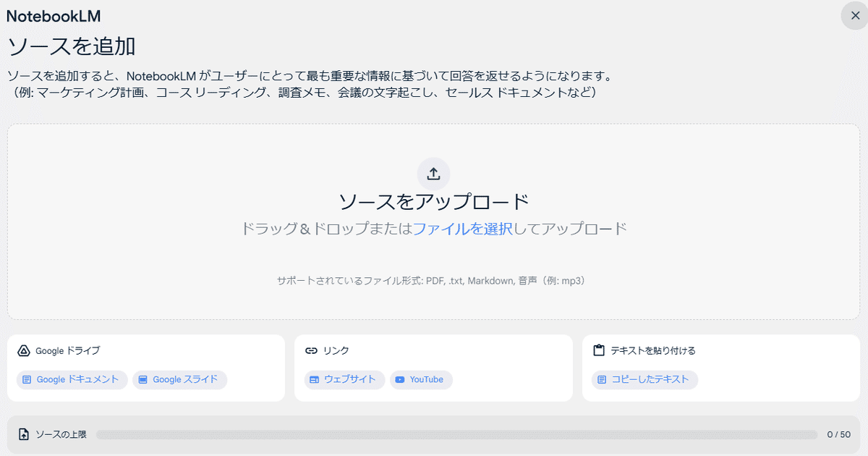868x456 pixels.
Task: Click the website icon in the ウェブサイト chip
Action: point(314,379)
